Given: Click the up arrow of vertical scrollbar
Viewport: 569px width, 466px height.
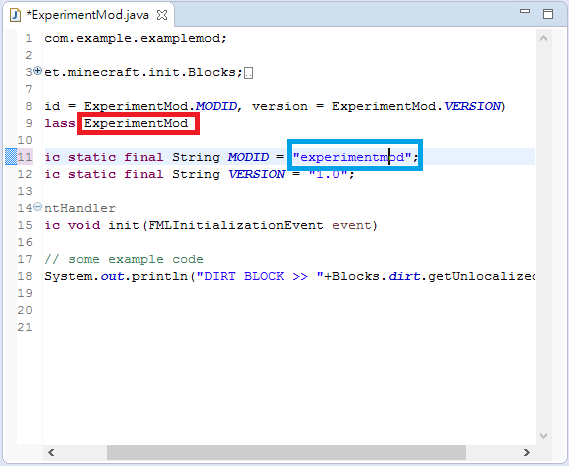Looking at the screenshot, I should click(x=543, y=38).
